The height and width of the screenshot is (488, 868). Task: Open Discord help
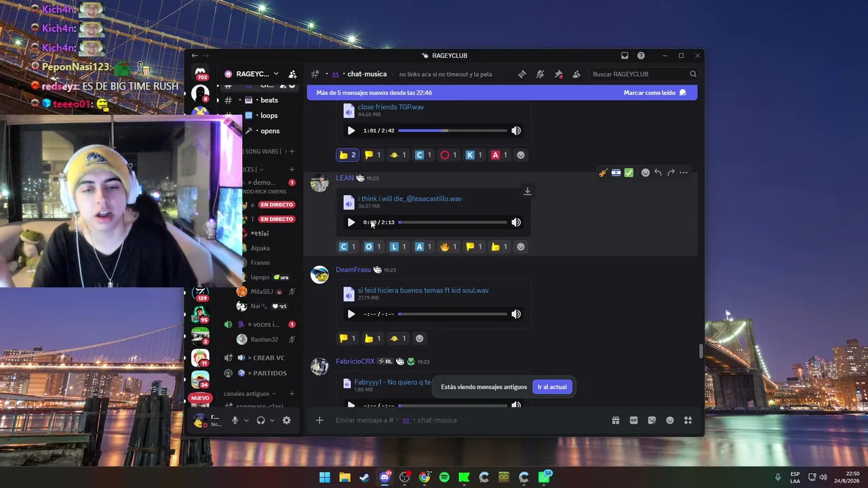[x=641, y=56]
